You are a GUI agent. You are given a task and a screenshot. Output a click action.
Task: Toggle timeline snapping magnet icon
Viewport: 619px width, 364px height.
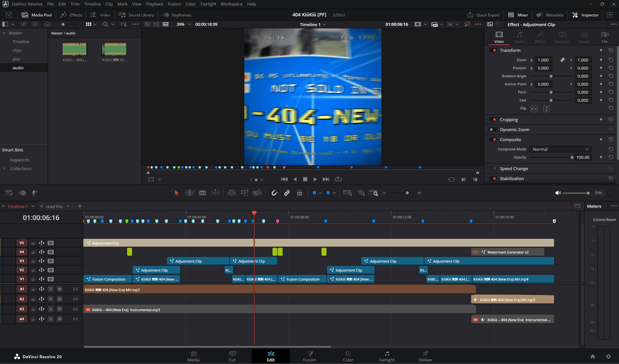(274, 193)
